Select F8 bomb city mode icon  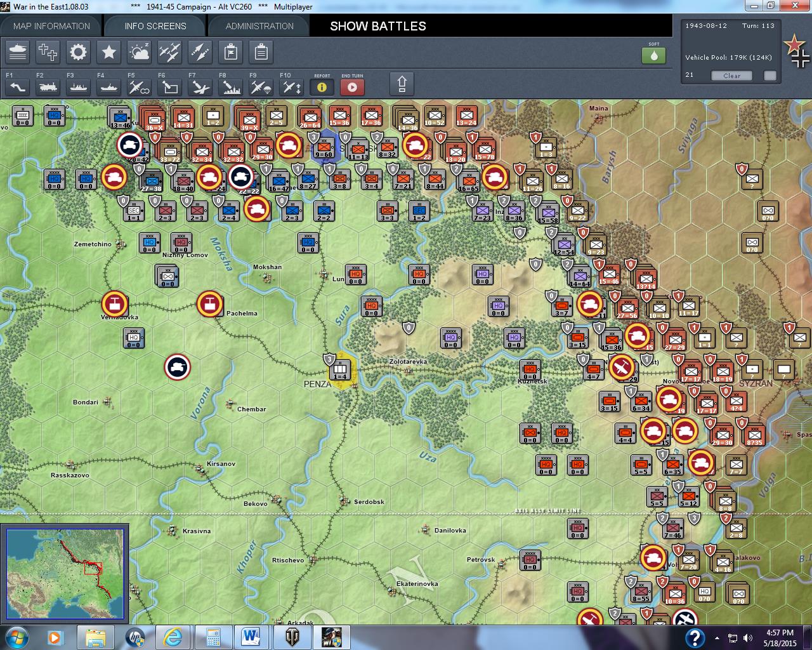coord(230,86)
